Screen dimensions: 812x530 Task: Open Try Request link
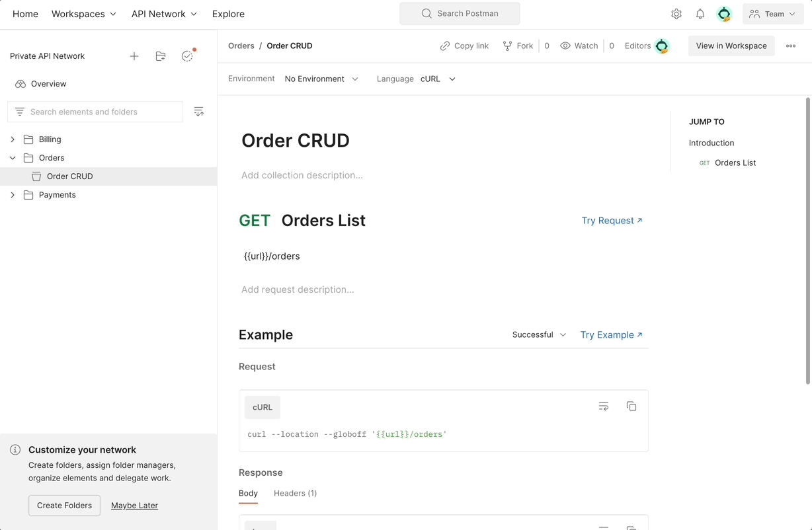click(612, 220)
